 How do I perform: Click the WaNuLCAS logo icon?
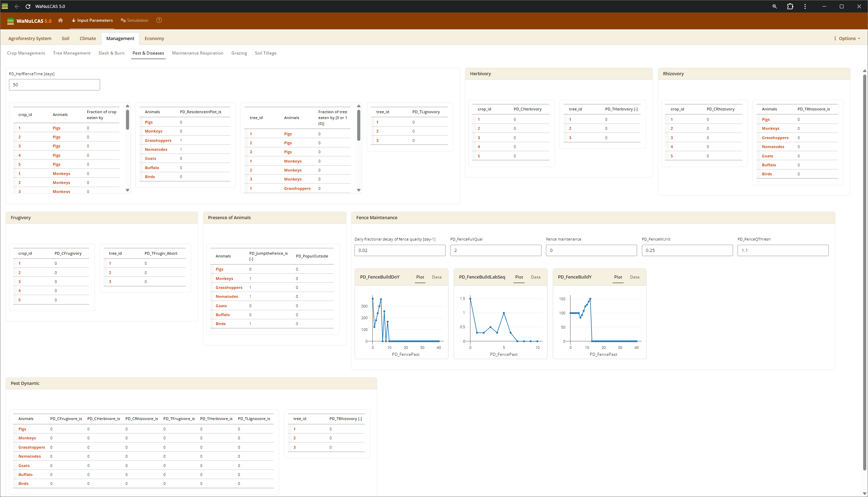(x=10, y=21)
